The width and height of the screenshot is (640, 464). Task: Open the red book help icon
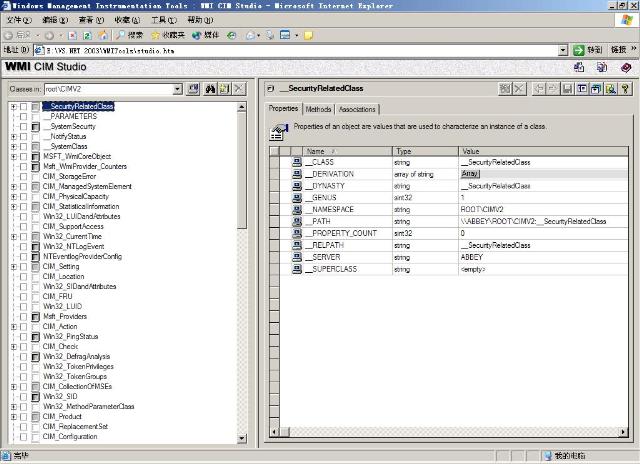(x=626, y=67)
